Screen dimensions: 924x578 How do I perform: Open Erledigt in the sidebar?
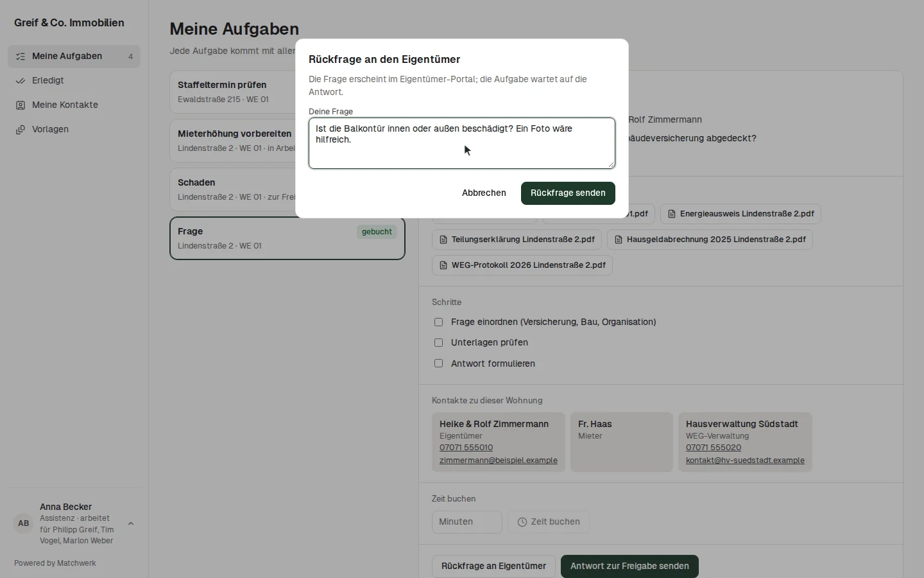click(x=74, y=81)
